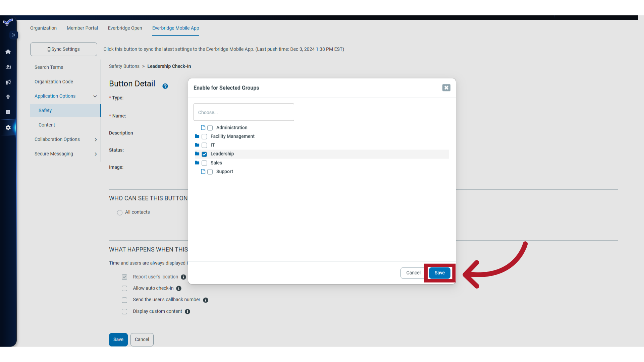Open Application Options in side menu
Image resolution: width=644 pixels, height=362 pixels.
tap(55, 96)
